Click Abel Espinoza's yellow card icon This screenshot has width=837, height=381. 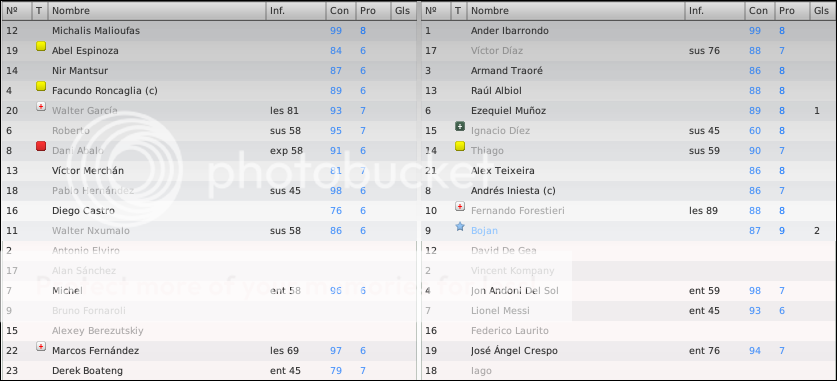pos(41,46)
